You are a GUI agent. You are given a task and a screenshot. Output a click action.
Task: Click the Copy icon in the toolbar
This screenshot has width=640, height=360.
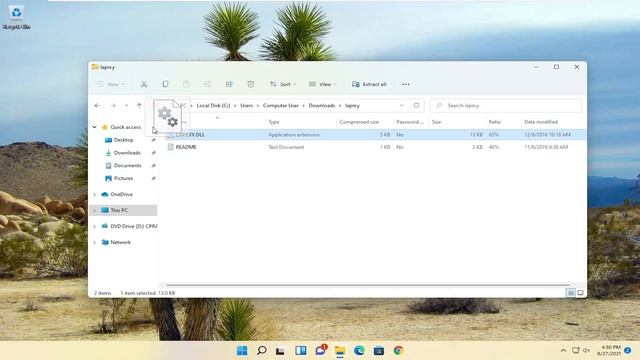point(165,84)
